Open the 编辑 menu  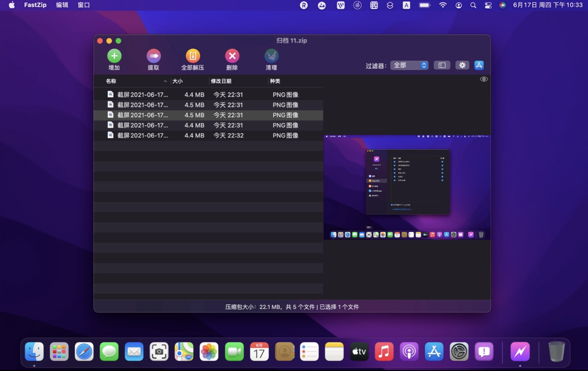(x=62, y=5)
